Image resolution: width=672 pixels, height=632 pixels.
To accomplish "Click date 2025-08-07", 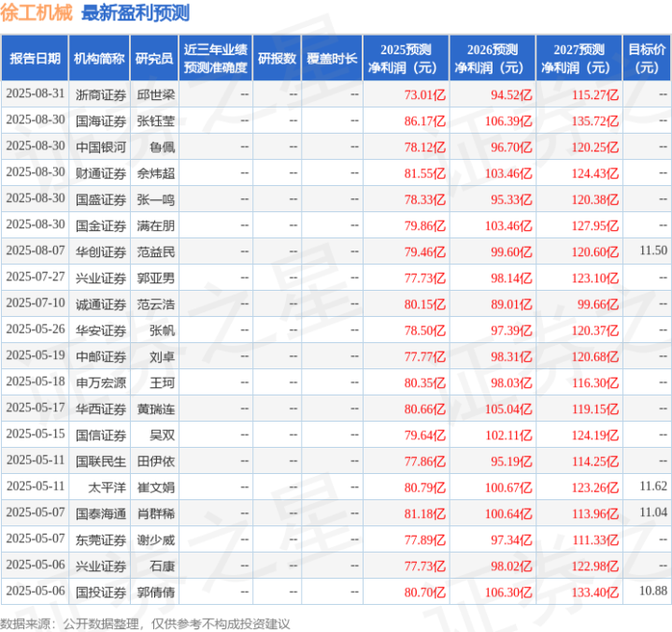I will [x=36, y=251].
